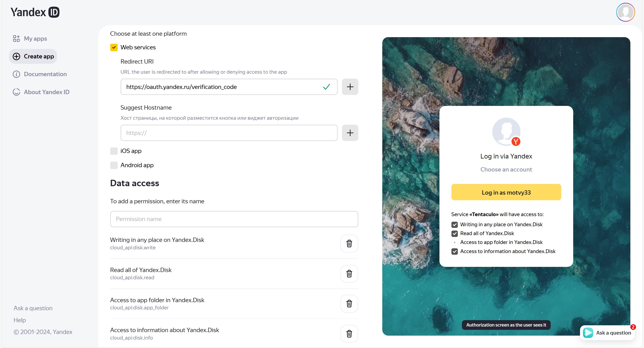Image resolution: width=644 pixels, height=348 pixels.
Task: Click the Redirect URI label
Action: coord(137,62)
